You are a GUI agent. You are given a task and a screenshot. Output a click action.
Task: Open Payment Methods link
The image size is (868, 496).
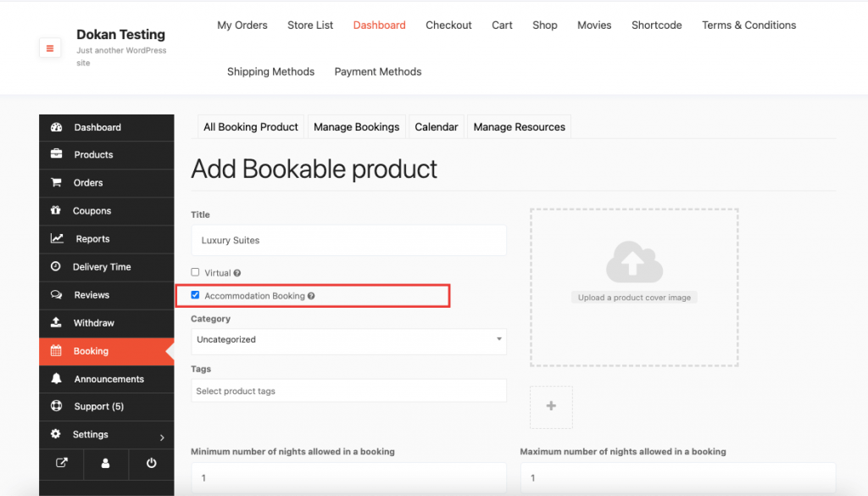378,71
